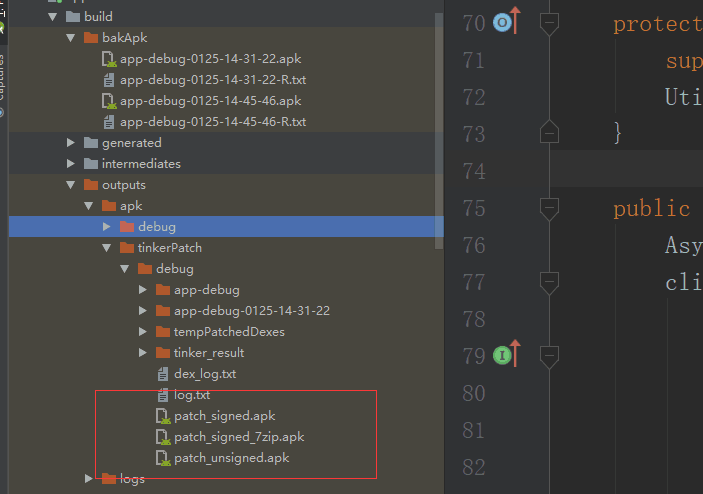The image size is (703, 494).
Task: Expand the intermediates folder arrow
Action: 70,164
